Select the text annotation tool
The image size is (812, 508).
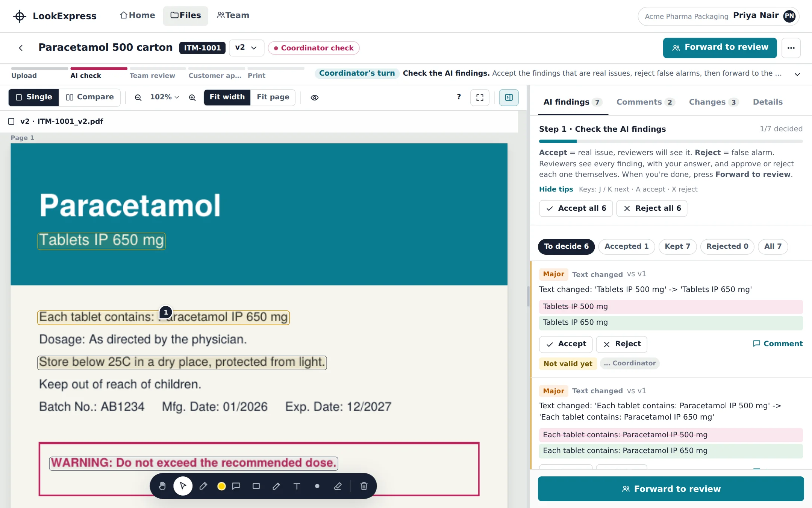coord(297,486)
